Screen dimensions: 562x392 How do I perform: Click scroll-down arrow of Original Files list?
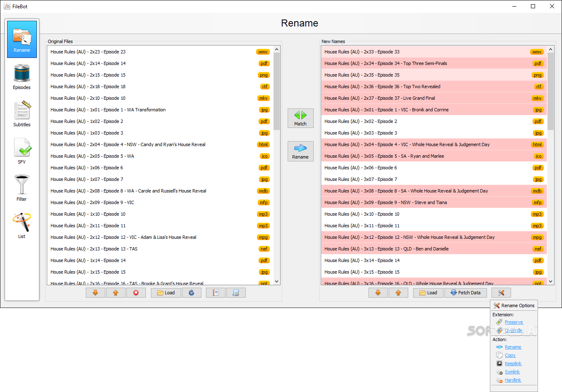pyautogui.click(x=277, y=281)
